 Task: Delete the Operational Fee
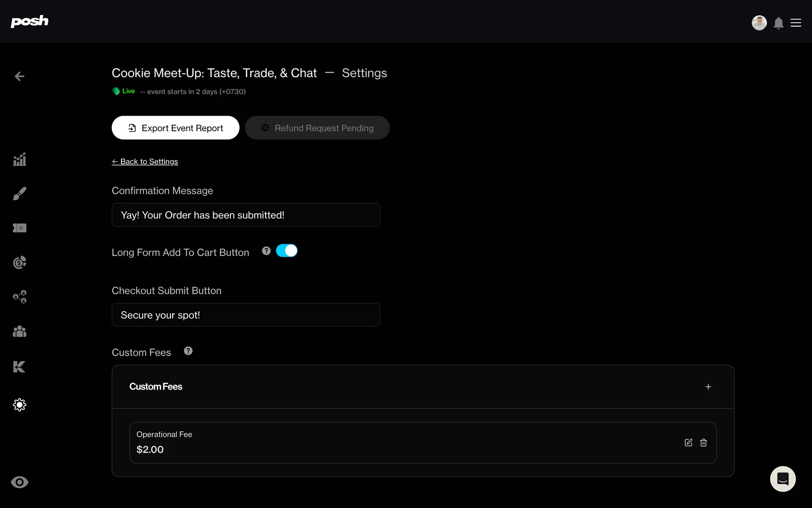703,443
